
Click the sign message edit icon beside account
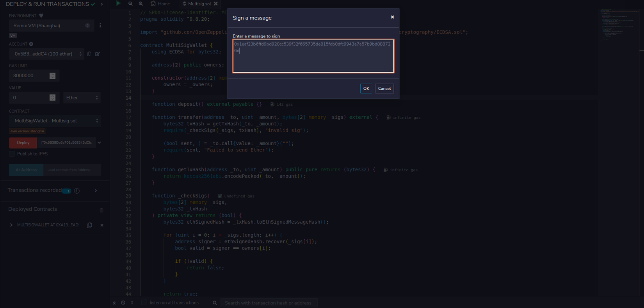[x=98, y=54]
